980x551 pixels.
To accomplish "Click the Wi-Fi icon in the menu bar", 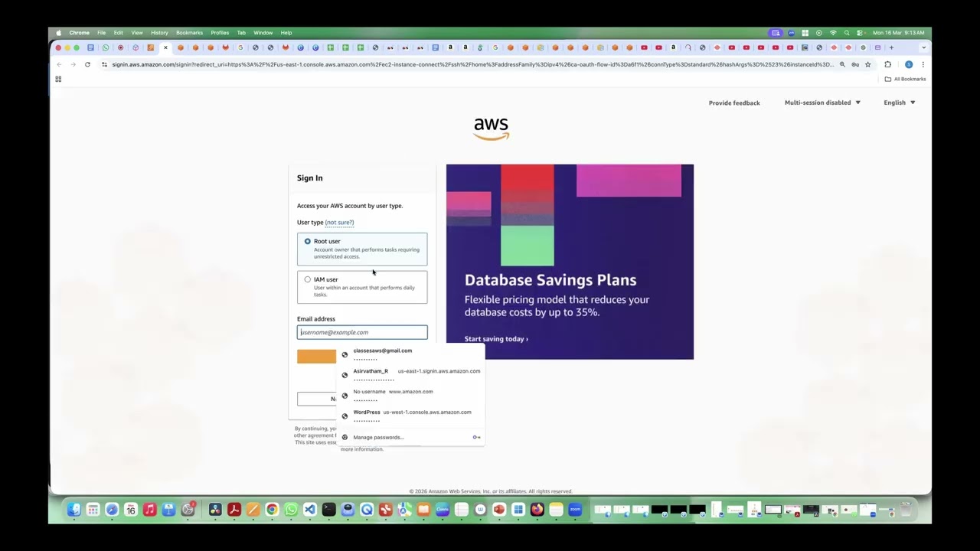I will [x=833, y=33].
